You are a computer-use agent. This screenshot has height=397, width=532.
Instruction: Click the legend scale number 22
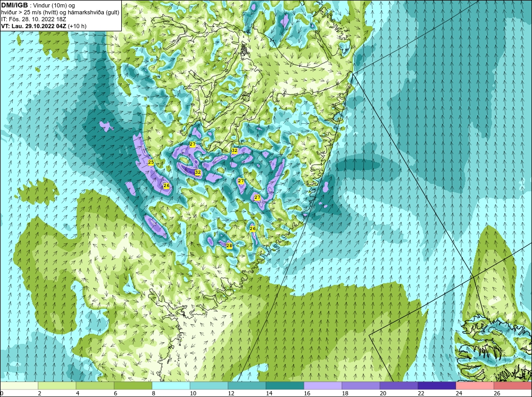click(x=421, y=393)
